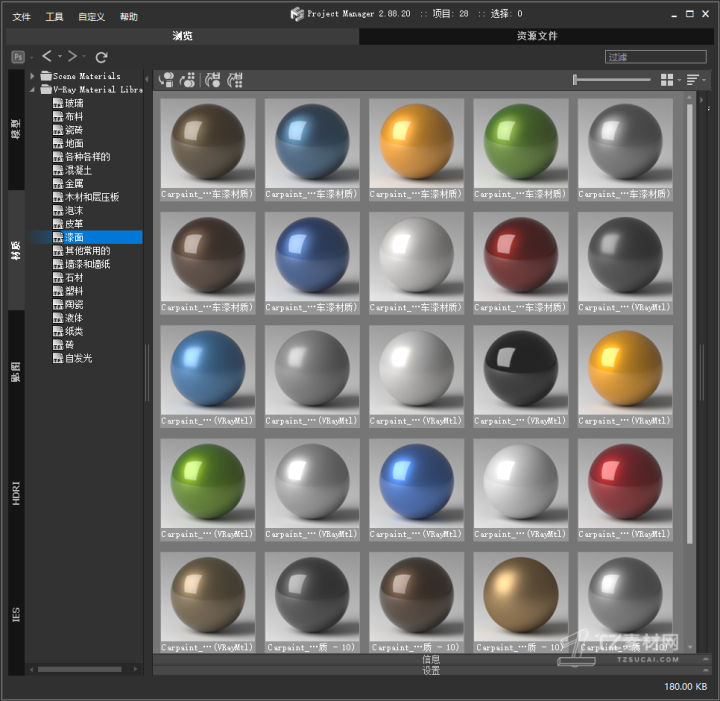Select the 其他常用的 library
The width and height of the screenshot is (720, 701).
click(x=82, y=251)
